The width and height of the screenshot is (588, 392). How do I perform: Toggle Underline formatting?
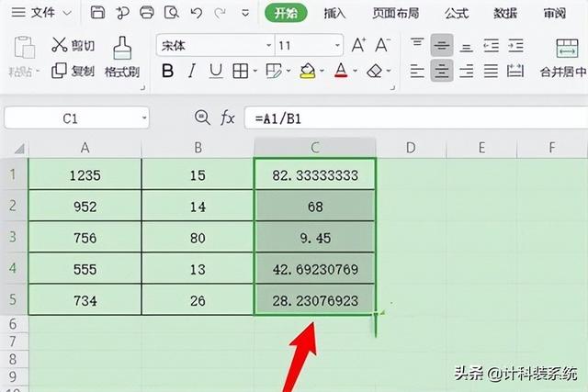(x=215, y=71)
